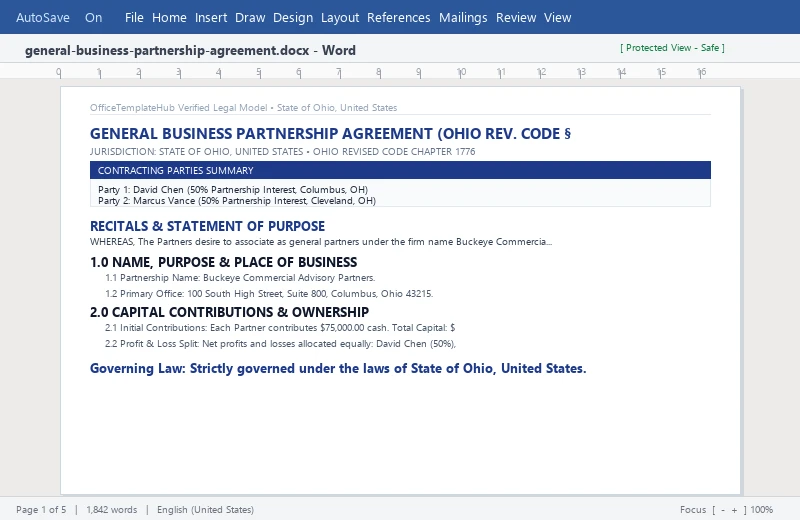Viewport: 800px width, 520px height.
Task: Open the Mailings tab
Action: tap(463, 17)
